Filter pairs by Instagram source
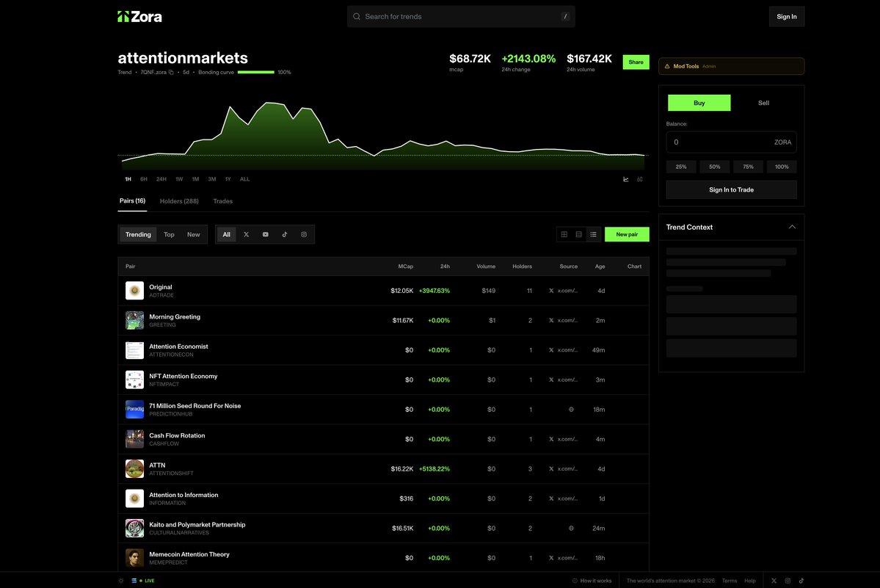 point(304,234)
